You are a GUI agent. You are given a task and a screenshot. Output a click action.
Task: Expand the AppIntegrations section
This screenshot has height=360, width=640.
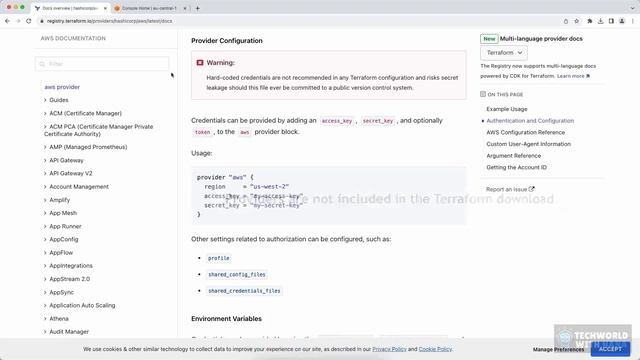pyautogui.click(x=68, y=266)
